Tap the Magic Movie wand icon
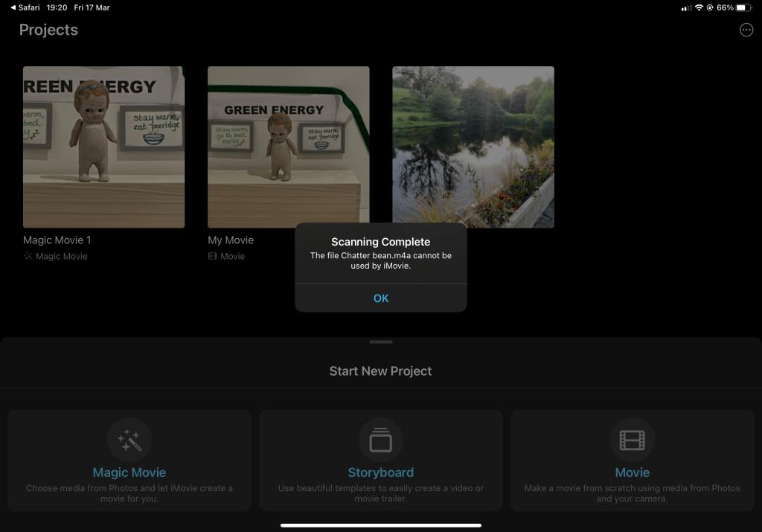This screenshot has height=532, width=762. [x=129, y=440]
